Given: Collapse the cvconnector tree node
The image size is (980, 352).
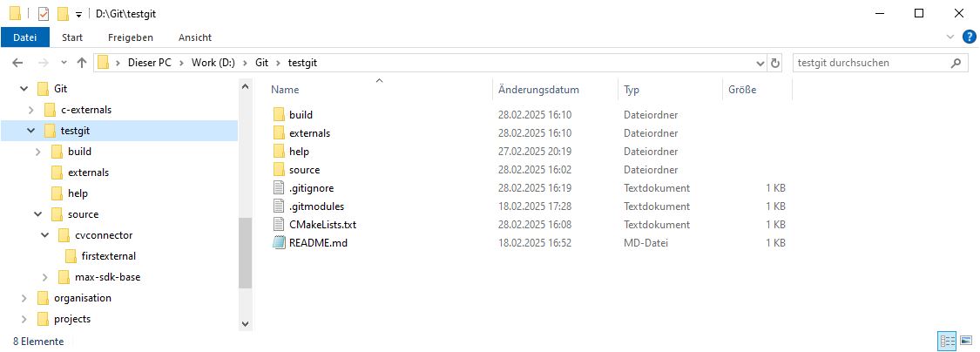Looking at the screenshot, I should pos(44,236).
